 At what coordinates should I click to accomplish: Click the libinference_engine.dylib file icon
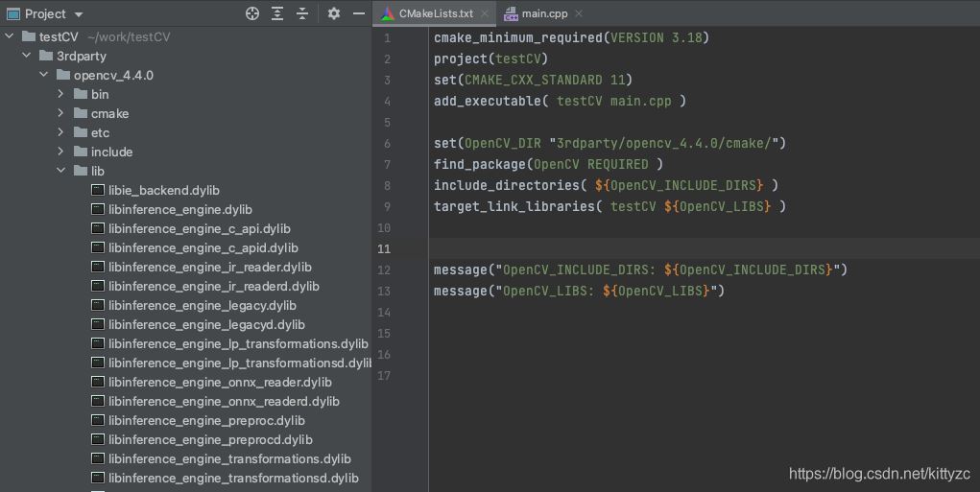98,209
